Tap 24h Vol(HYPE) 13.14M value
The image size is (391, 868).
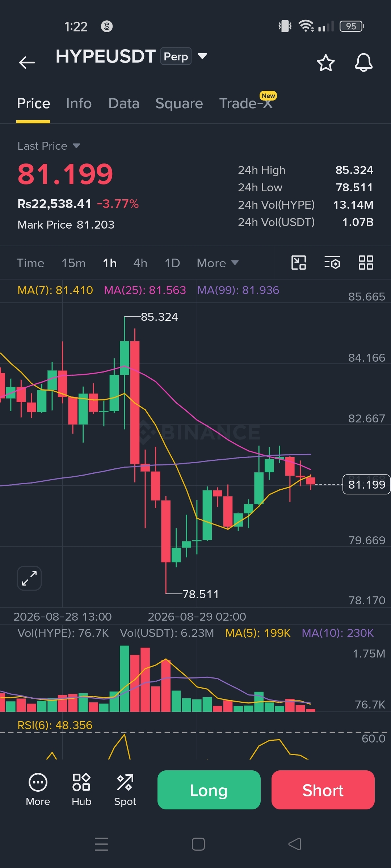[353, 205]
